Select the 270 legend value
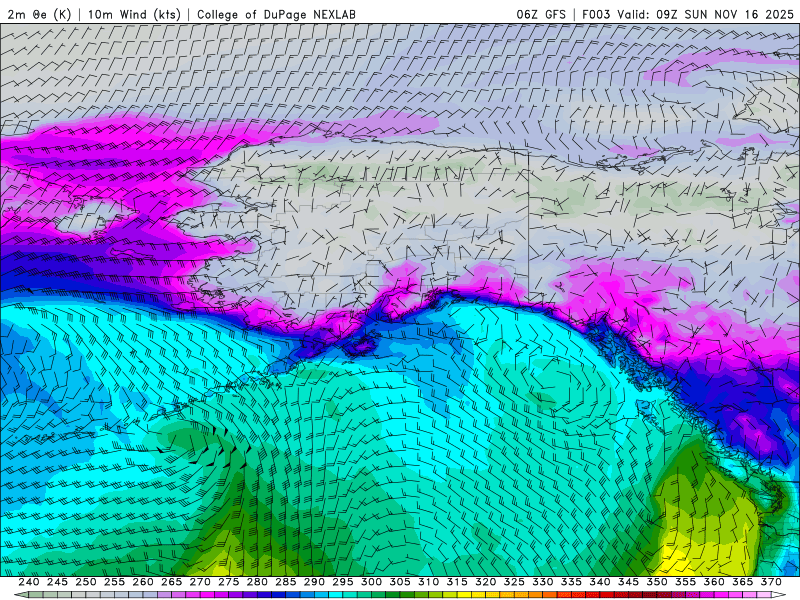Image resolution: width=800 pixels, height=600 pixels. tap(200, 582)
